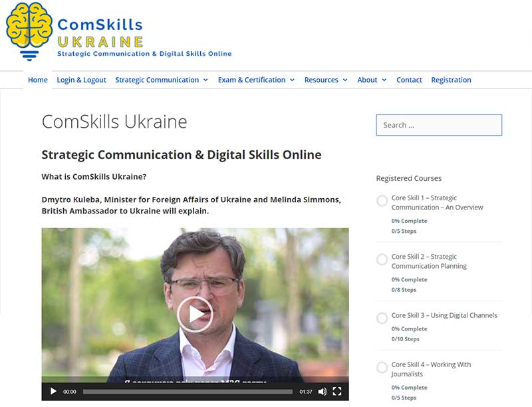Seek within the video progress bar
The image size is (532, 407).
pyautogui.click(x=188, y=392)
